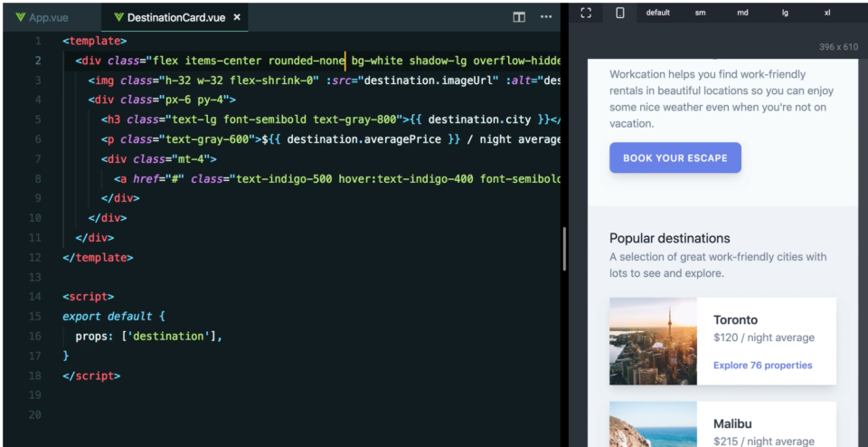Click the split editor icon
The height and width of the screenshot is (447, 868).
tap(519, 17)
